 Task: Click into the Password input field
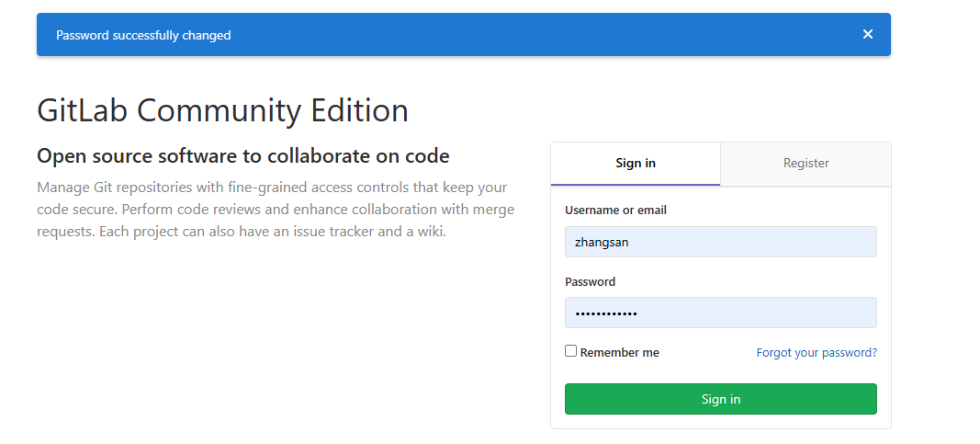click(x=721, y=313)
